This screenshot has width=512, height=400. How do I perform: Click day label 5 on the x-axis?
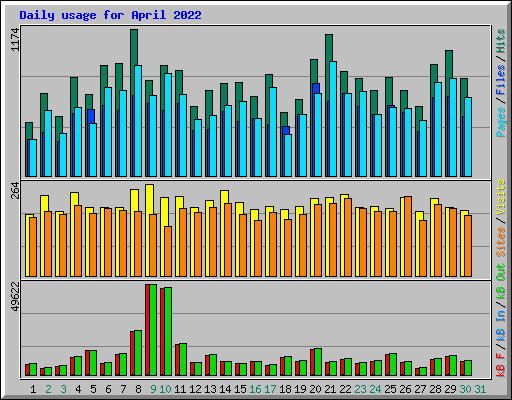point(93,389)
